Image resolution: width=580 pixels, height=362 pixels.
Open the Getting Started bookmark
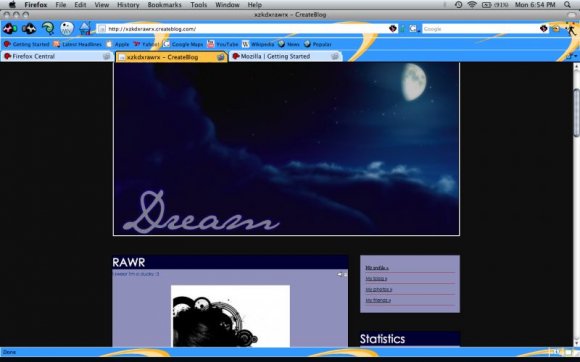point(26,44)
